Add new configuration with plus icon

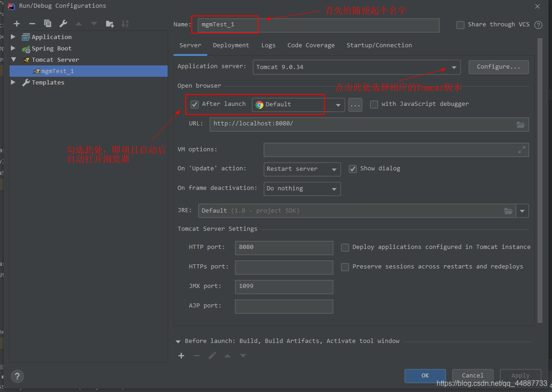coord(17,24)
